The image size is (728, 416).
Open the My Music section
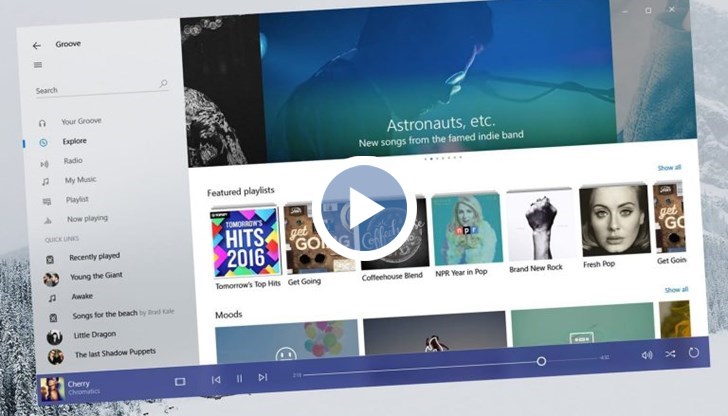click(x=80, y=180)
